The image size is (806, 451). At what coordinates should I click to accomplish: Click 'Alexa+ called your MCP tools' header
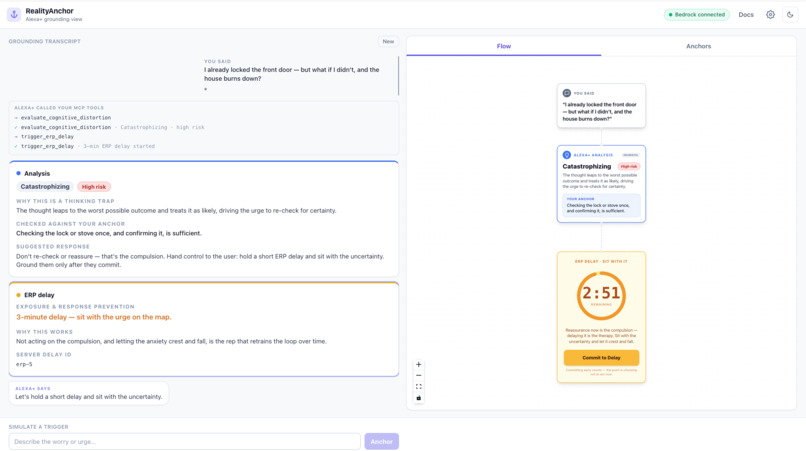pyautogui.click(x=59, y=108)
